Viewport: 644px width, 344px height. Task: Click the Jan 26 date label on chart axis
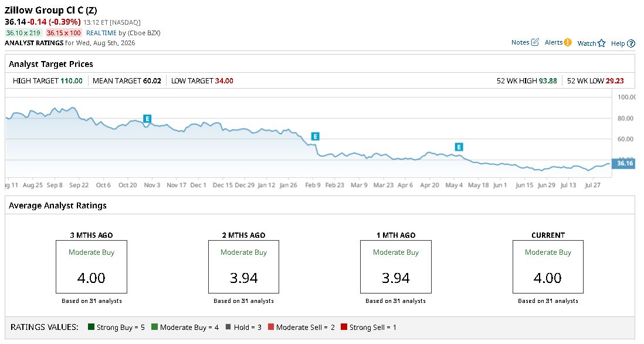[x=289, y=186]
